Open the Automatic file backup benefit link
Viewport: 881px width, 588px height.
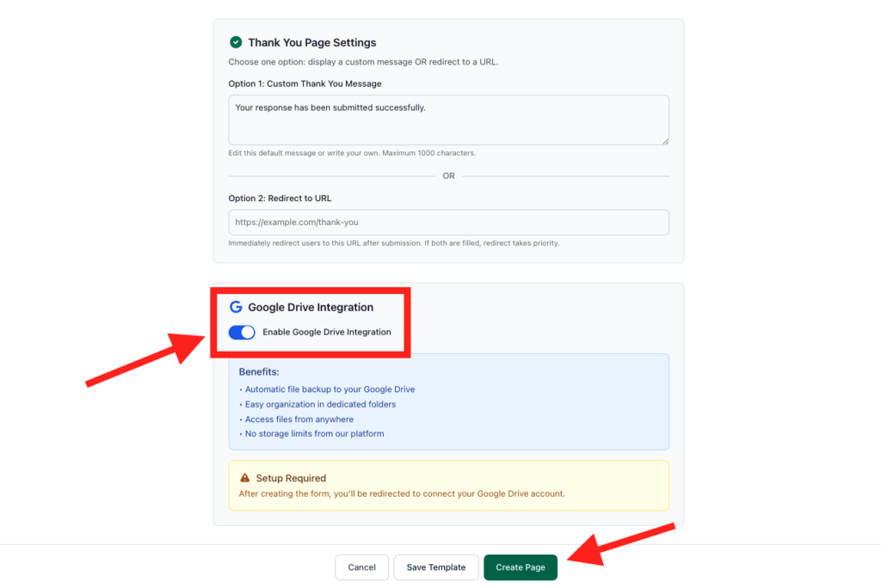tap(330, 389)
